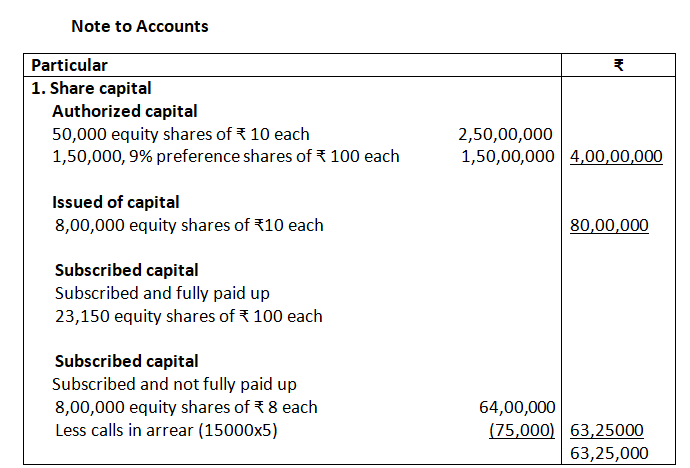Image resolution: width=690 pixels, height=468 pixels.
Task: Select the "Particular" column header
Action: point(70,65)
